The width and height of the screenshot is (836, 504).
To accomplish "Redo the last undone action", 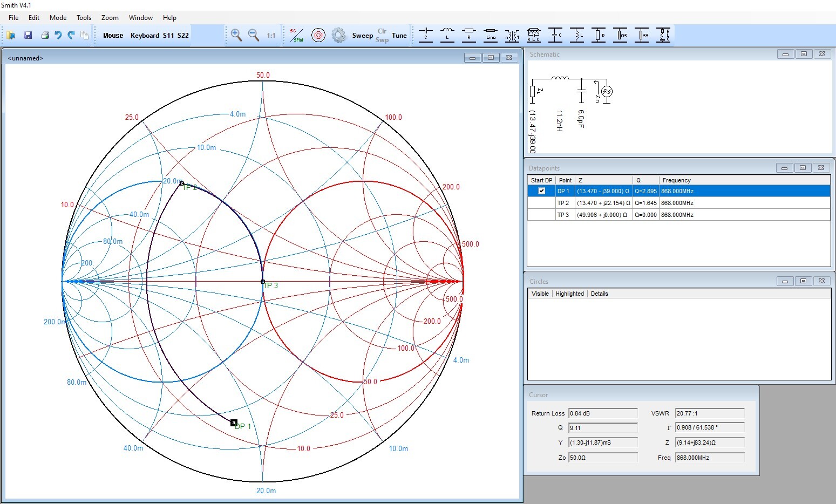I will (71, 35).
